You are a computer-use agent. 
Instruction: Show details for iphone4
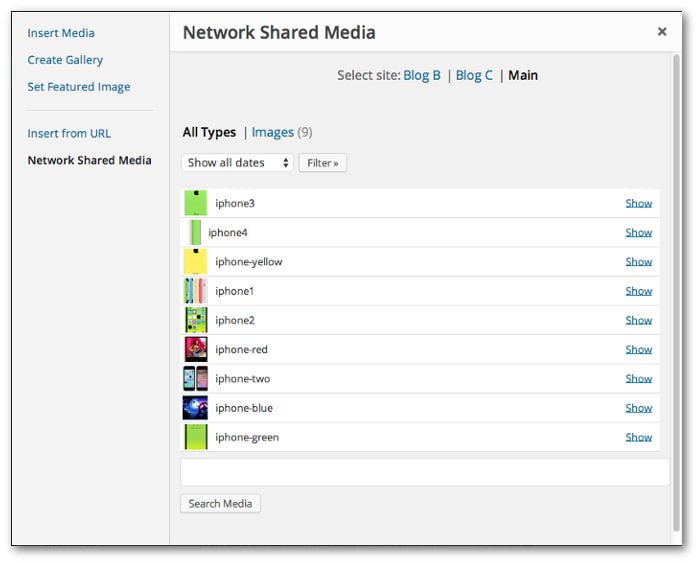click(639, 232)
